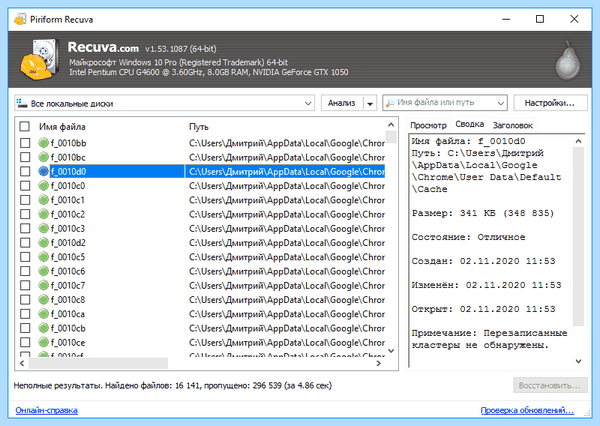Click the summary panel scroll down arrow
Screen dimensions: 600x426
578,361
